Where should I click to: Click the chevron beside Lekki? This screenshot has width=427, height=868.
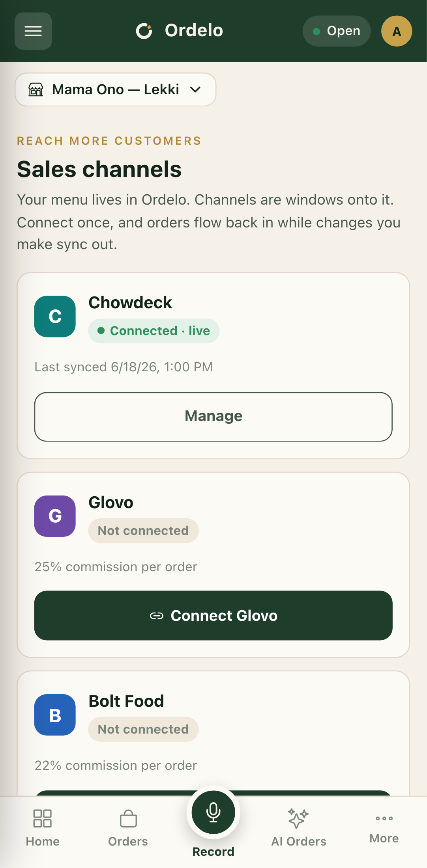point(195,89)
